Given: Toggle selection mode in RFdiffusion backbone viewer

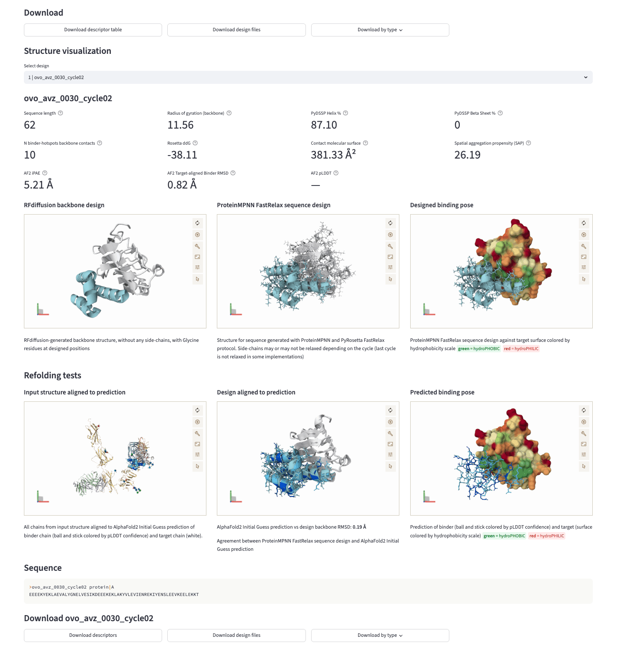Looking at the screenshot, I should tap(197, 279).
